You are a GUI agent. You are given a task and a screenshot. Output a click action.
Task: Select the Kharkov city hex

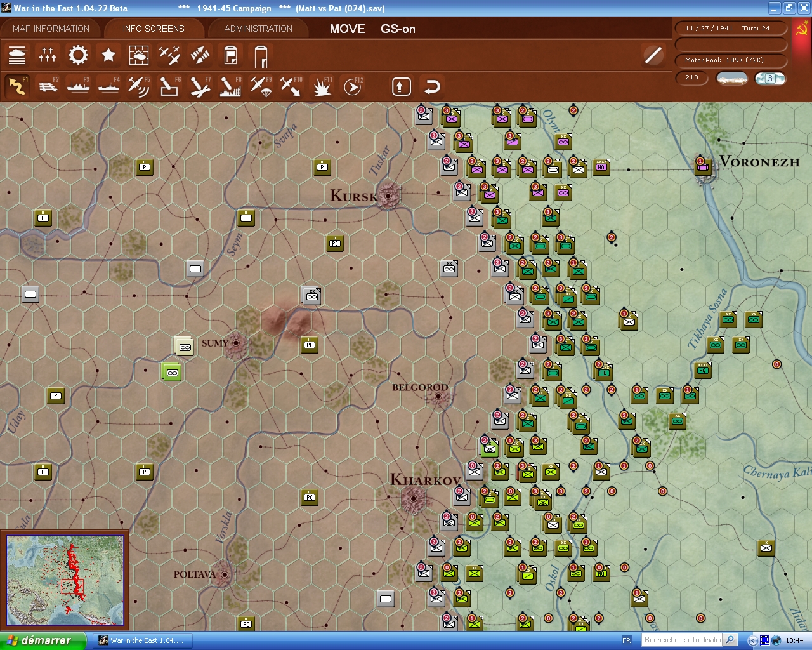tap(413, 498)
